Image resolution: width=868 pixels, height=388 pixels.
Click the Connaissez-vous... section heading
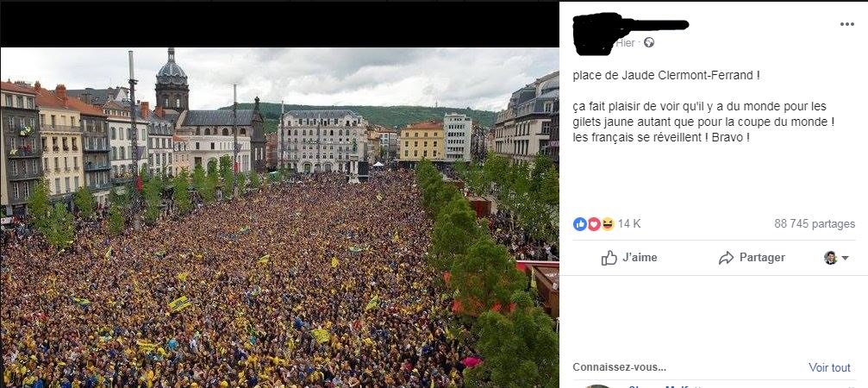click(x=620, y=367)
